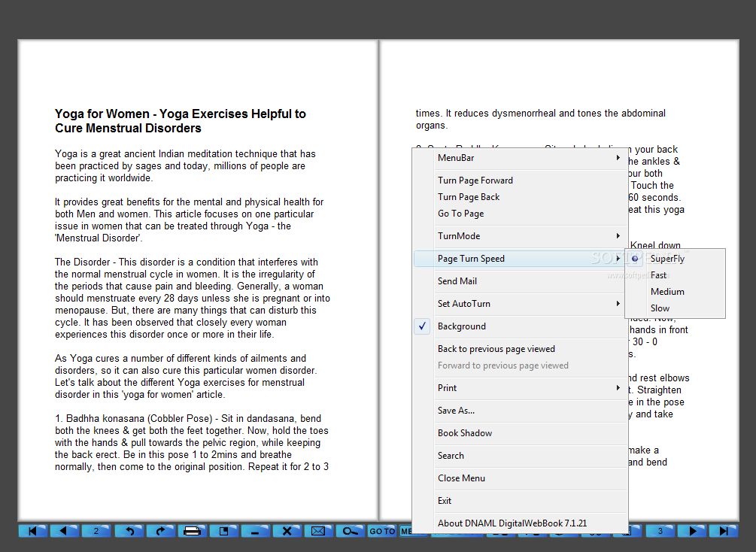Choose Turn Page Back menu entry

click(x=521, y=197)
